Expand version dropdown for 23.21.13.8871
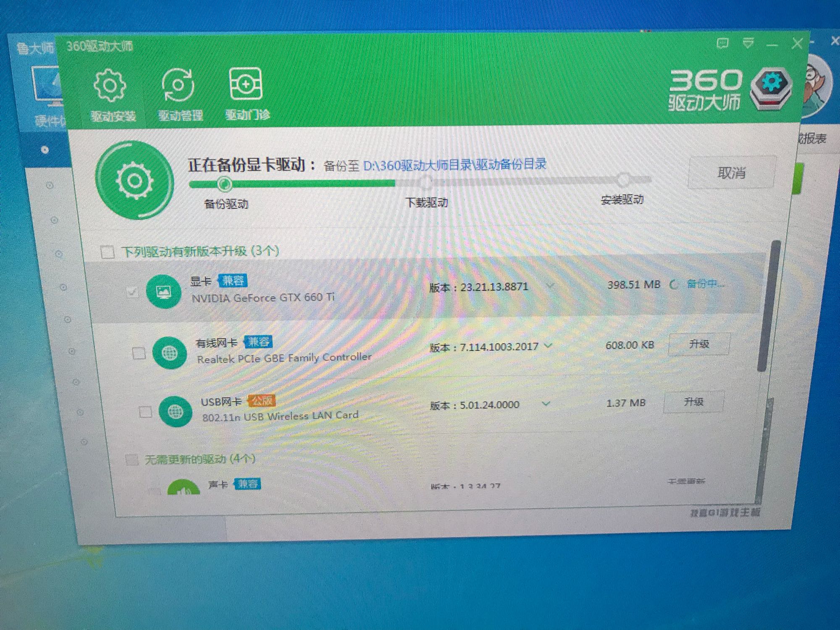 pos(550,286)
